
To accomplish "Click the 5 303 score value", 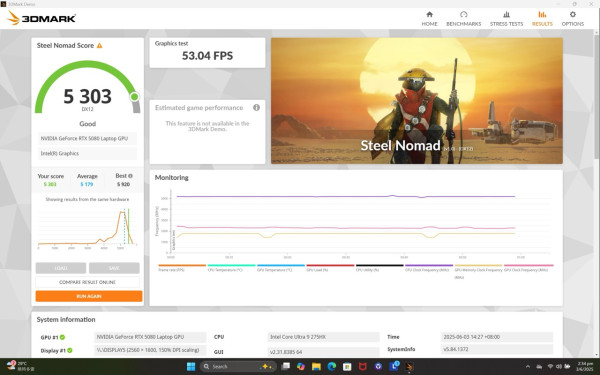I will pyautogui.click(x=87, y=96).
